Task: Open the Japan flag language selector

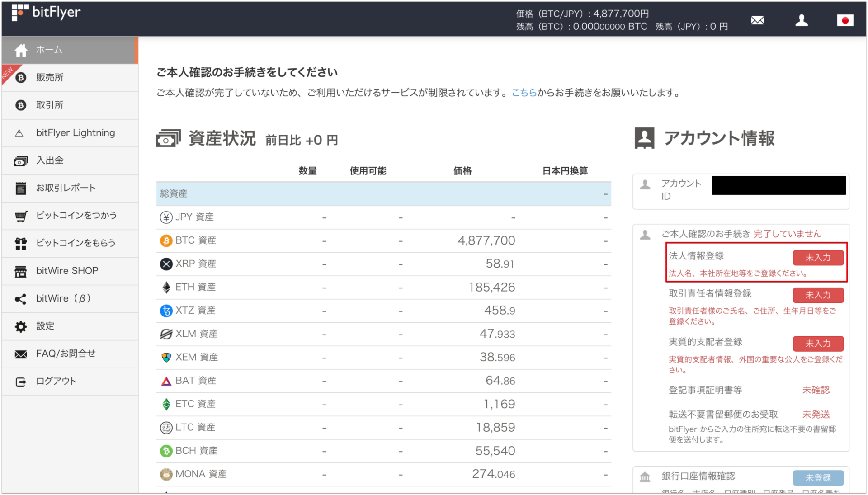Action: (845, 20)
